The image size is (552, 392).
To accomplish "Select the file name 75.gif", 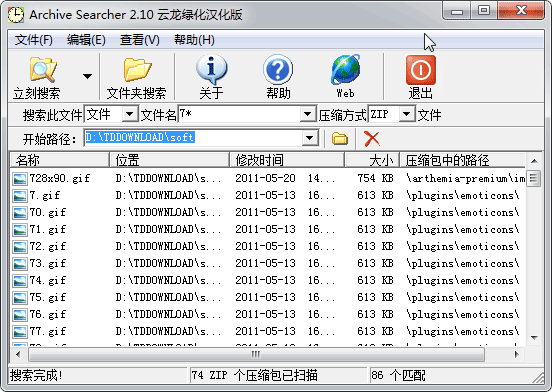I will pos(48,297).
